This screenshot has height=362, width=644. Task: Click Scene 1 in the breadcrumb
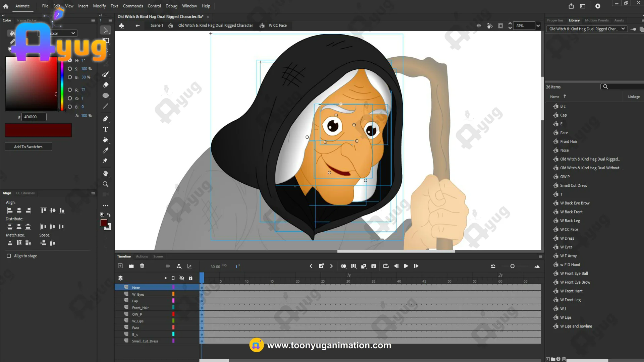click(157, 25)
